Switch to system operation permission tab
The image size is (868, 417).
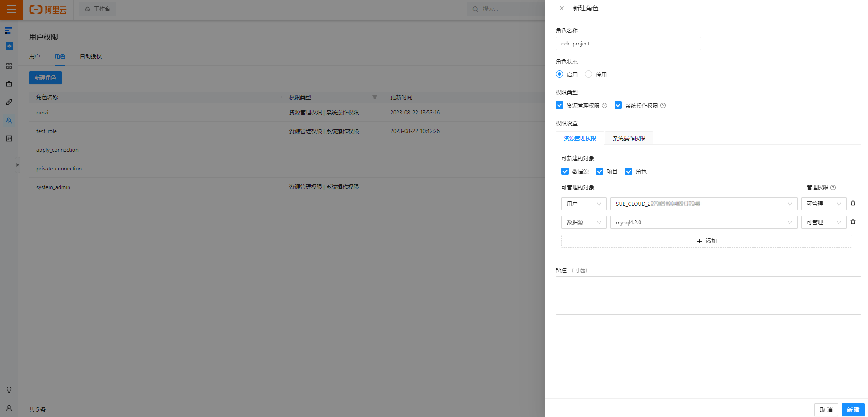coord(629,139)
